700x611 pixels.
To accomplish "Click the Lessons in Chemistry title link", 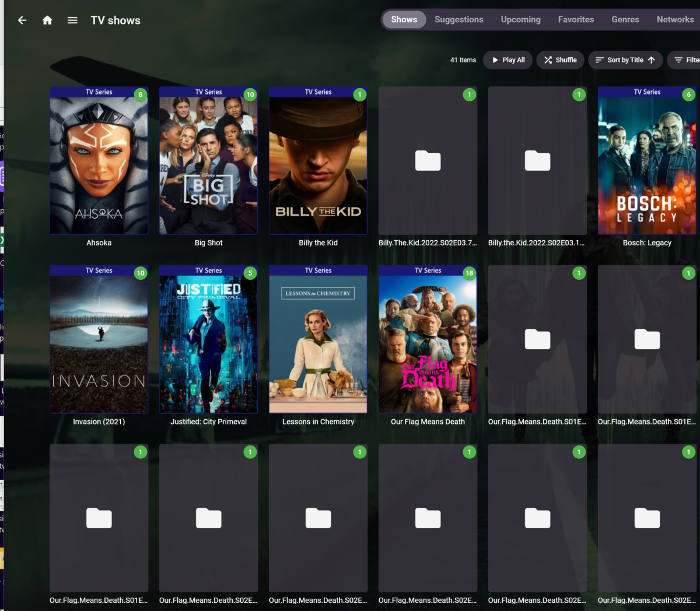I will pyautogui.click(x=318, y=421).
